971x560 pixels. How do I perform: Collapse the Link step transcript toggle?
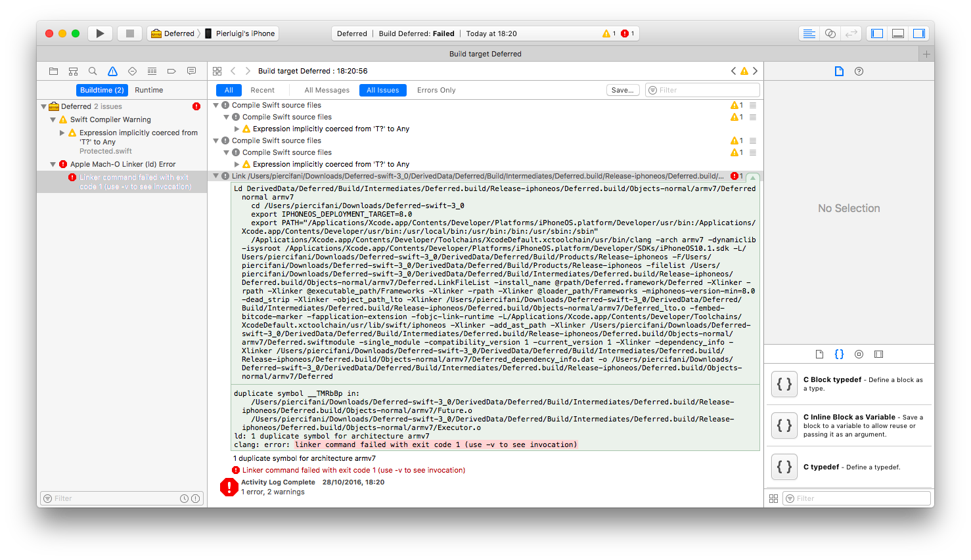click(753, 177)
